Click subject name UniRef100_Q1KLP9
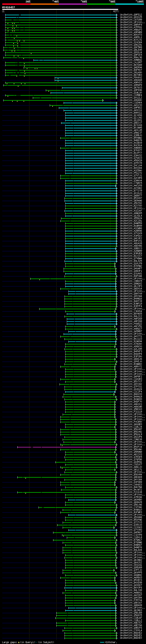146x644 pixels. (x=131, y=263)
